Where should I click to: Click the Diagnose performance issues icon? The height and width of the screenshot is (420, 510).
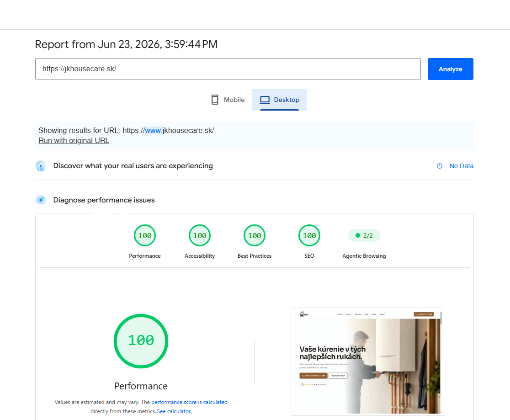pos(41,200)
